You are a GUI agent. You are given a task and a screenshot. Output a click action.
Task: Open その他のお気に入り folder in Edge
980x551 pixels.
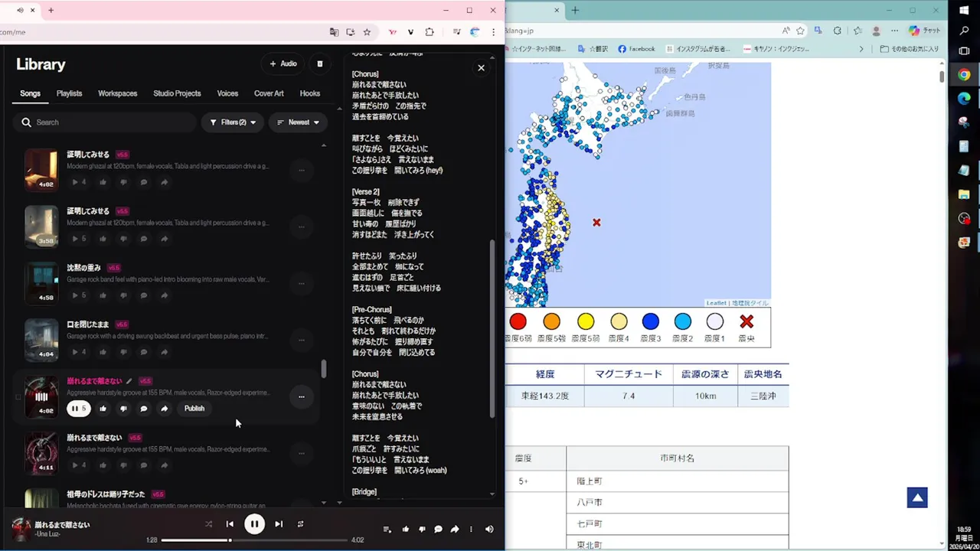(910, 49)
